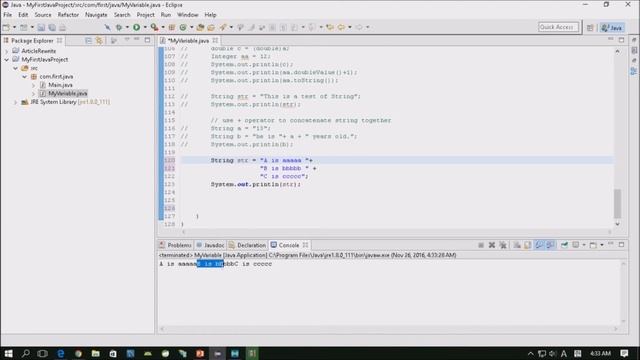This screenshot has width=640, height=360.
Task: Collapse the MyFirstJavaProject tree node
Action: click(7, 60)
